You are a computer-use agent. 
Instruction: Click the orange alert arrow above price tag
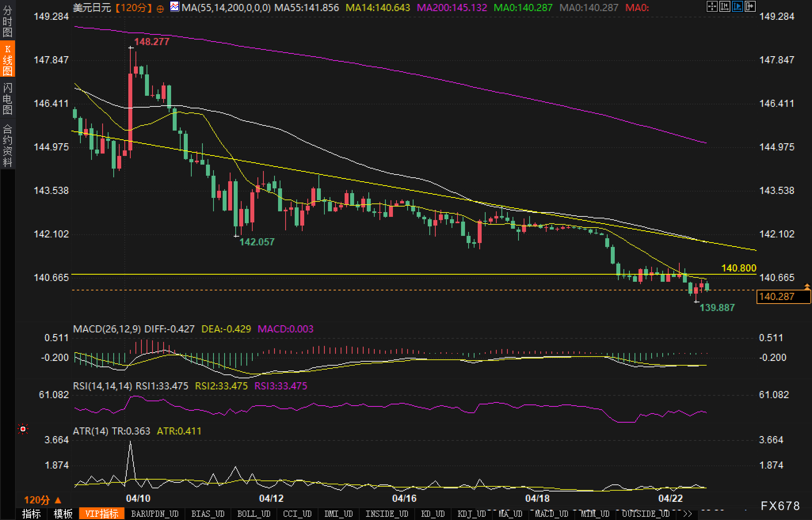pos(807,286)
